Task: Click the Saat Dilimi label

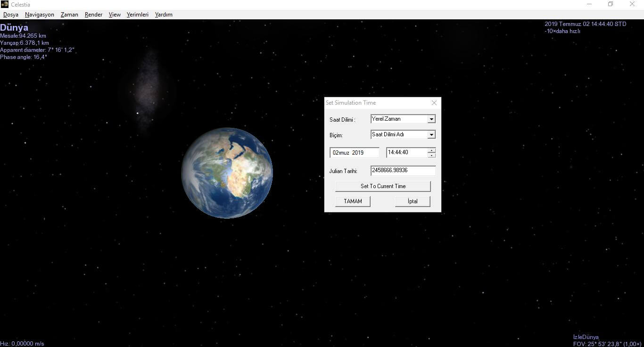Action: point(342,120)
